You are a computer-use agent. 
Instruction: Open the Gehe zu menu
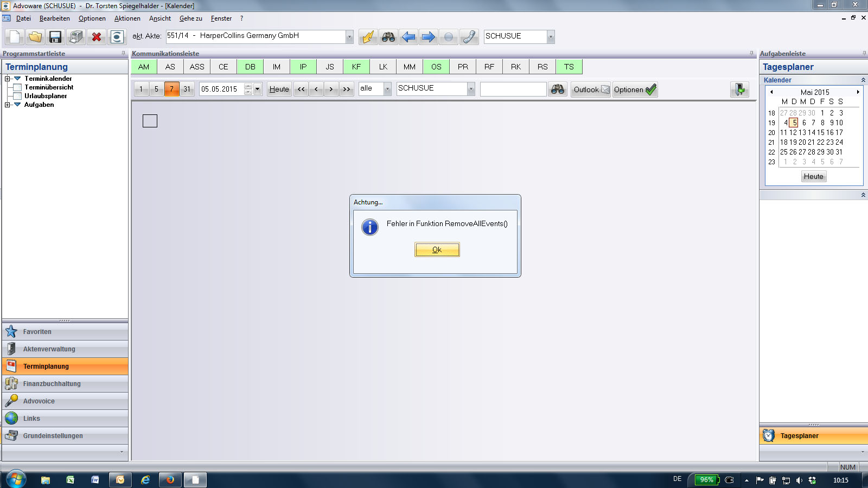pos(190,18)
